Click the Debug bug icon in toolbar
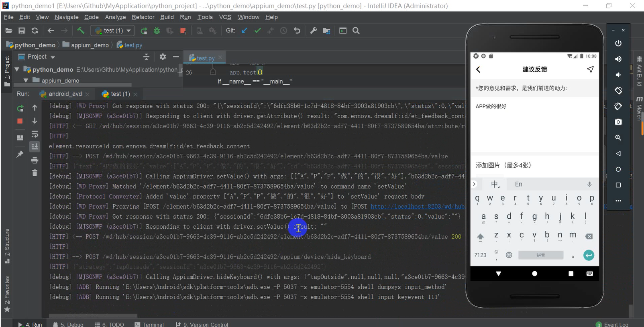Viewport: 644px width, 327px height. (157, 30)
